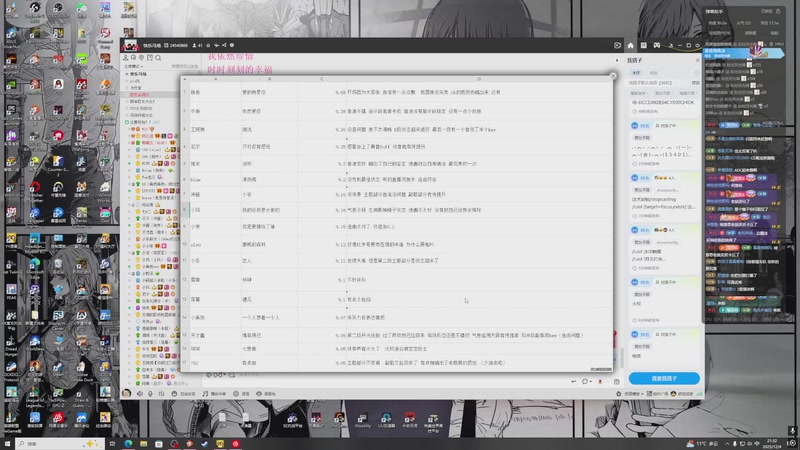This screenshot has height=450, width=800.
Task: Open the Windows Start menu
Action: (7, 444)
